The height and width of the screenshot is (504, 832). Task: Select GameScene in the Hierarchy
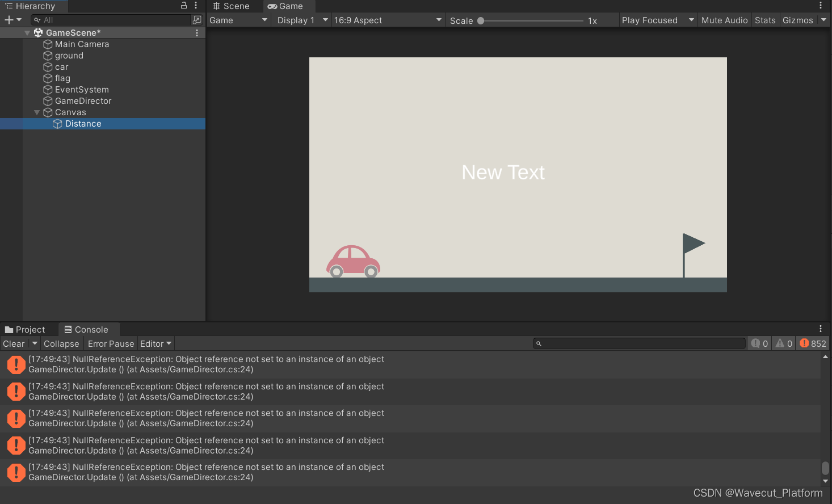point(73,33)
